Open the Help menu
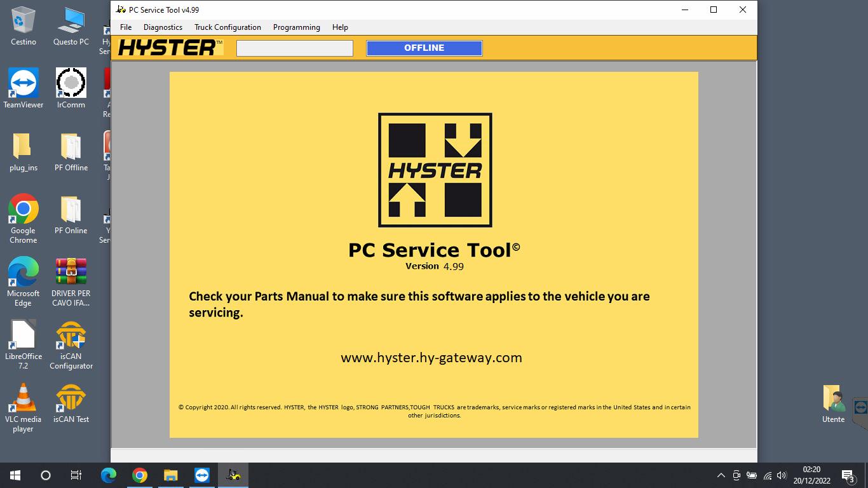 (340, 27)
